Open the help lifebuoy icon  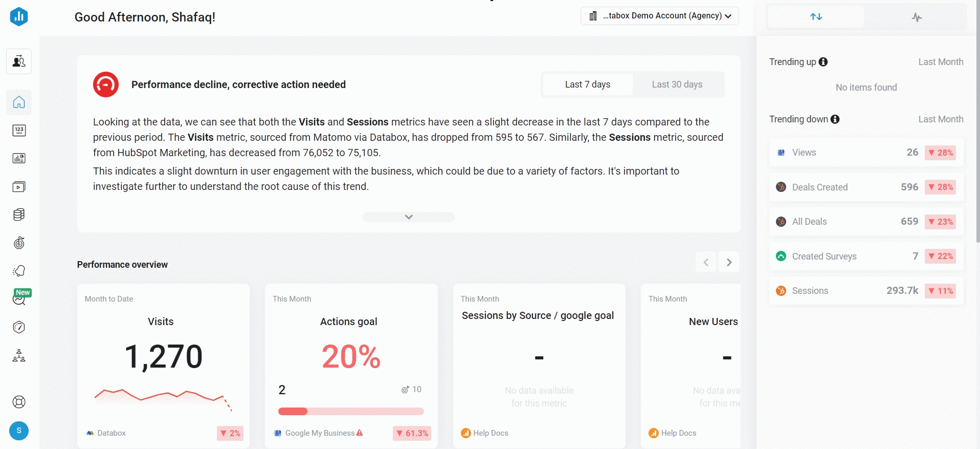[19, 402]
